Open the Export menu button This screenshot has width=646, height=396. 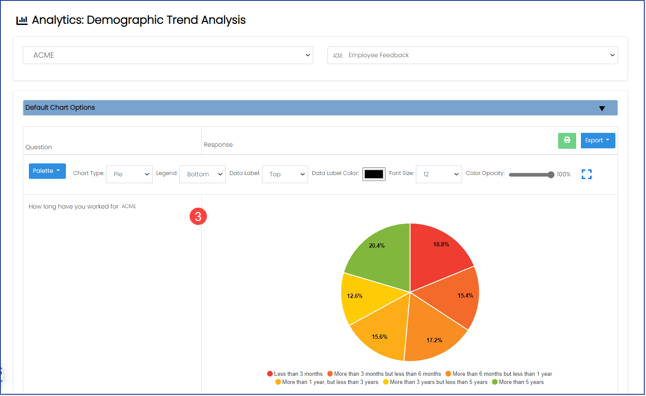click(598, 141)
